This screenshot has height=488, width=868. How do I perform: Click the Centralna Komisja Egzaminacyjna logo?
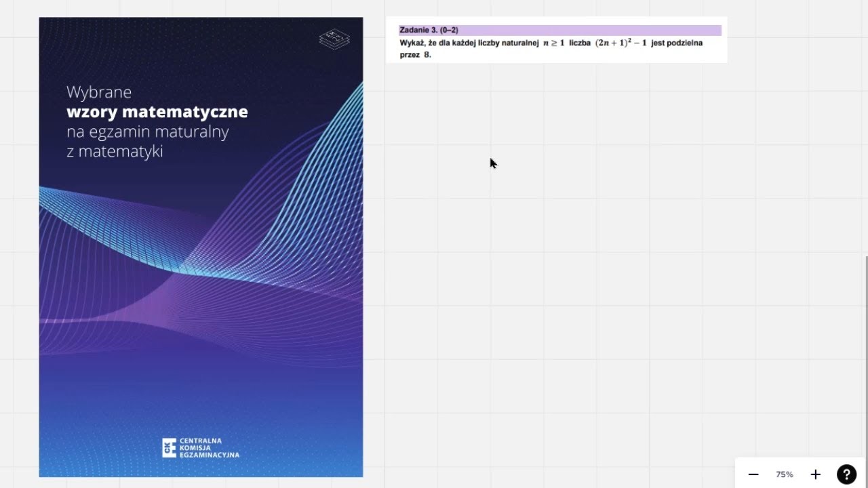(201, 447)
